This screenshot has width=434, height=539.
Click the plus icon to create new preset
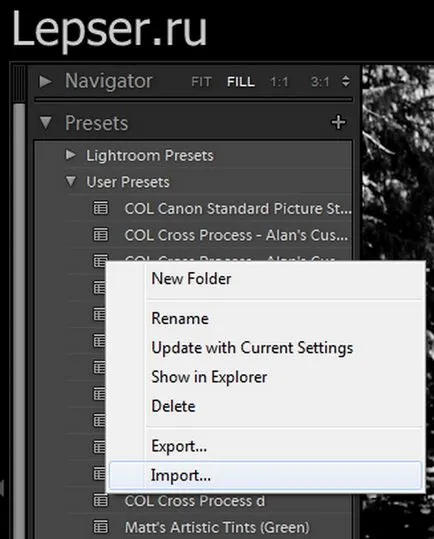(338, 122)
